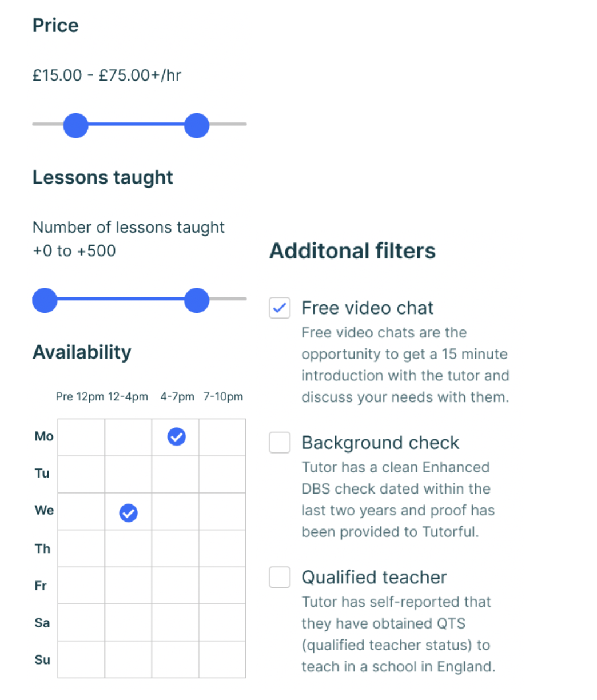
Task: Enable the Background check filter
Action: point(280,443)
